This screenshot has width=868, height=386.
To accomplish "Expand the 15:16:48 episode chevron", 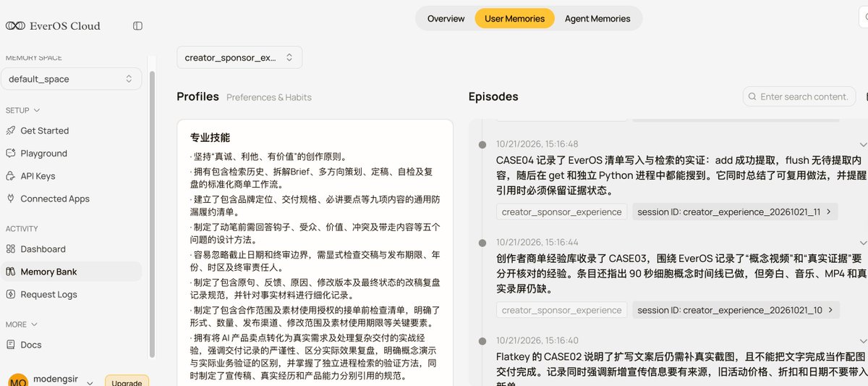I will 863,144.
